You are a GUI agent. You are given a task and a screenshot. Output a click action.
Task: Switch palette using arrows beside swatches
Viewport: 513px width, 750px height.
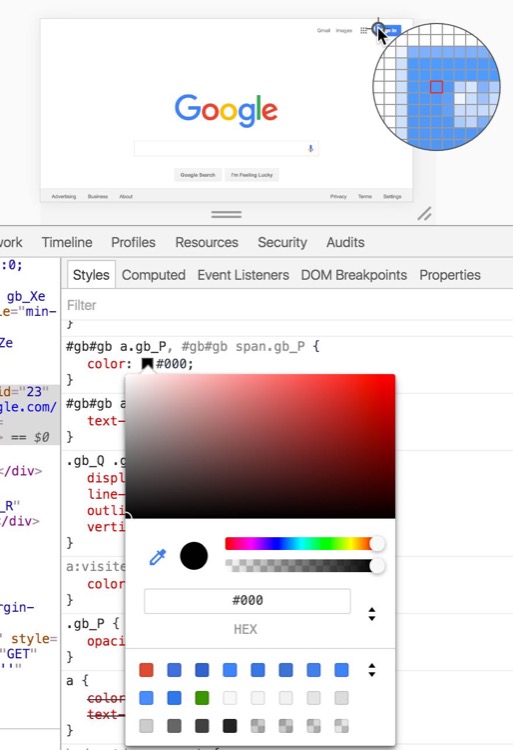[371, 670]
